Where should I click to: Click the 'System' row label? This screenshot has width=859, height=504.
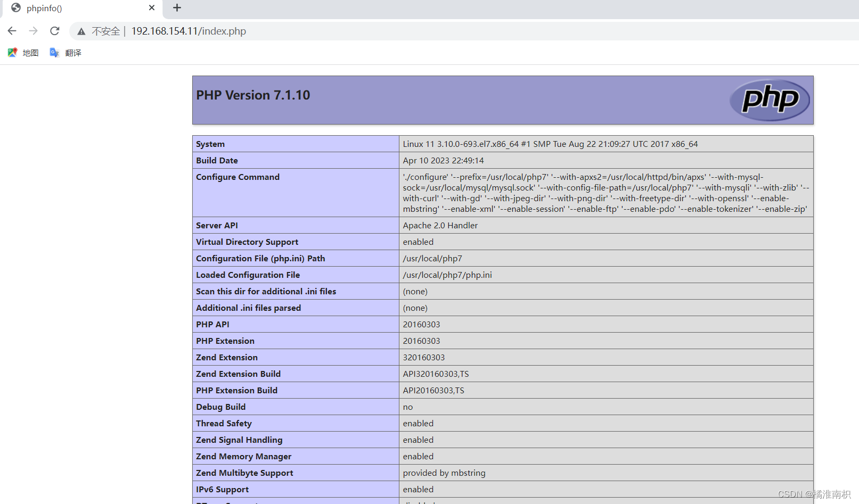tap(210, 144)
